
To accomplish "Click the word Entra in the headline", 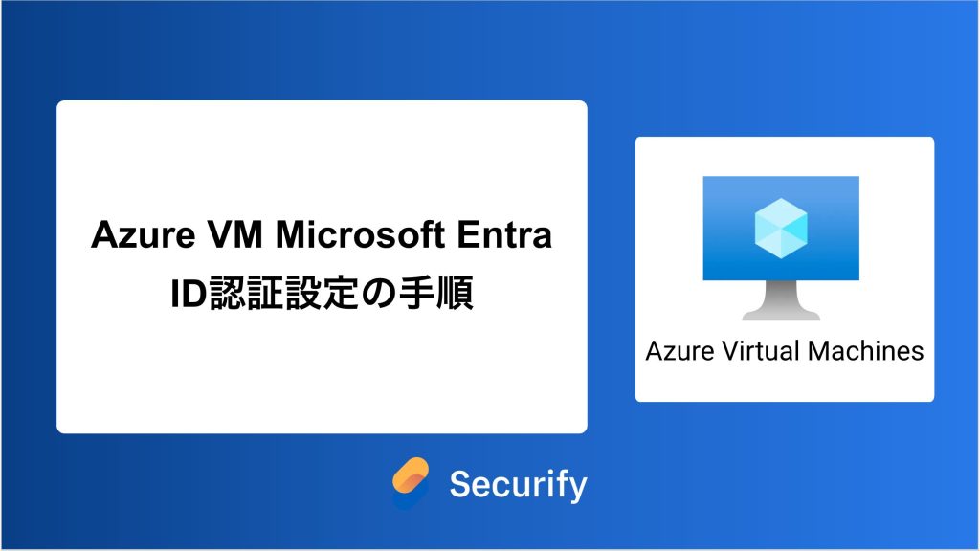I will [504, 235].
